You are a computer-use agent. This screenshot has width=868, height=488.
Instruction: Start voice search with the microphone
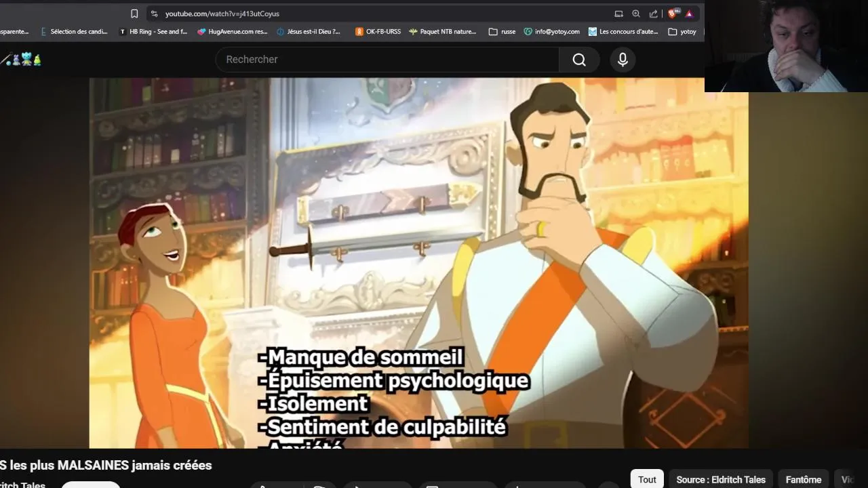[x=623, y=60]
